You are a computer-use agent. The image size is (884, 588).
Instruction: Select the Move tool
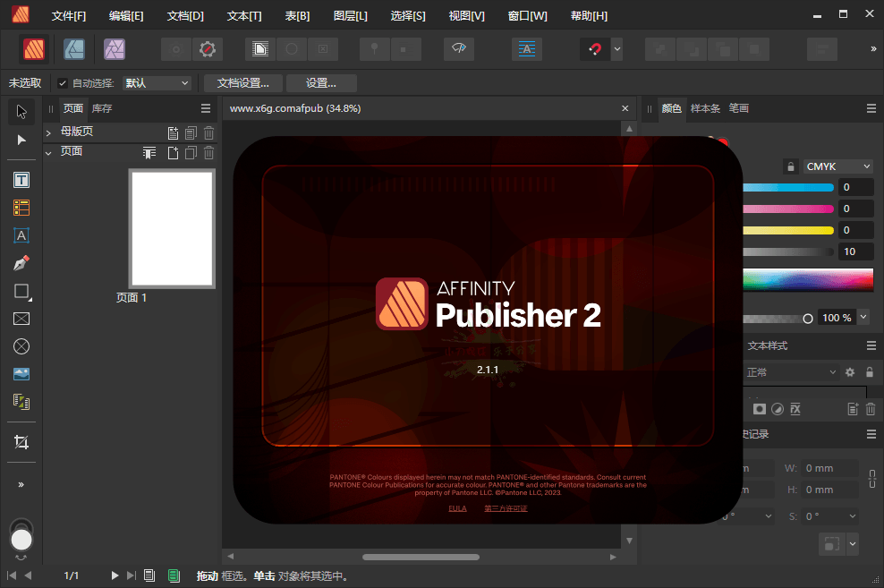[21, 111]
